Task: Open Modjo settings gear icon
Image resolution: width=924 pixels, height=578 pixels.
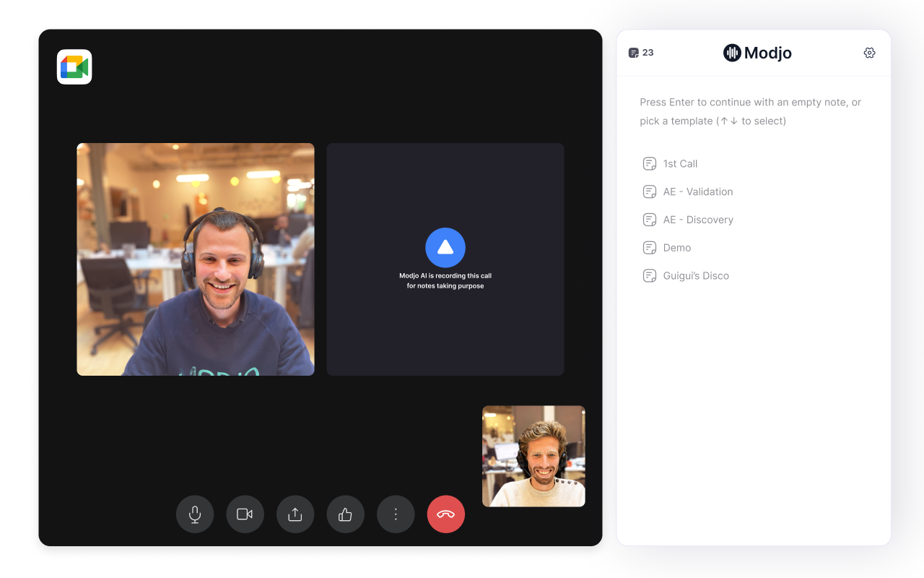Action: 869,53
